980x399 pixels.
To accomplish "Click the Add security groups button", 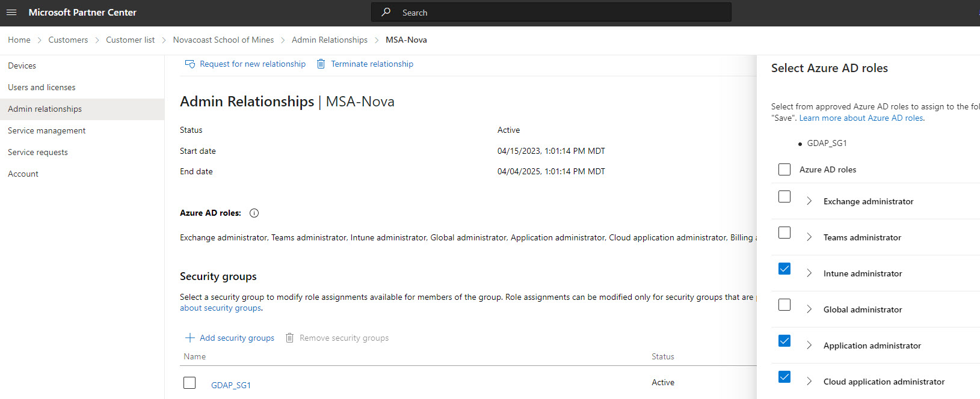I will point(230,338).
